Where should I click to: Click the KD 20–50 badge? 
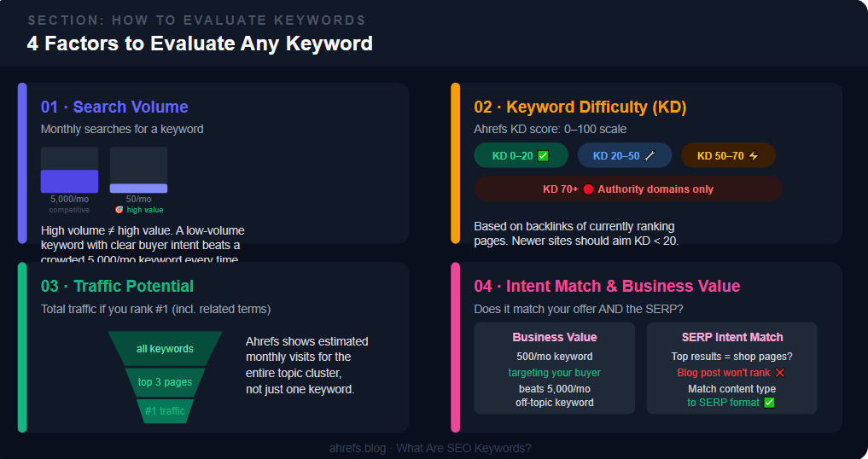tap(625, 155)
